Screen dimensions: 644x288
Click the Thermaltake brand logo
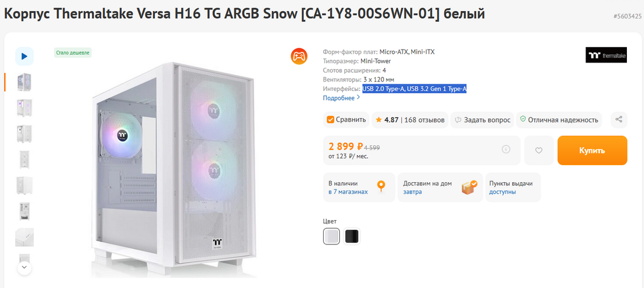click(606, 55)
